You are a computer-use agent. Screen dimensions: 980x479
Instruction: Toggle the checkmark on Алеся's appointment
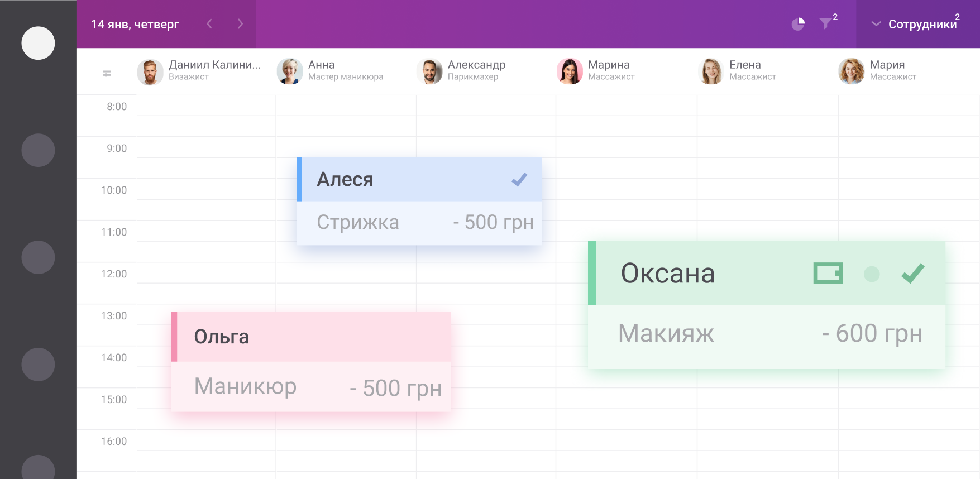[519, 180]
